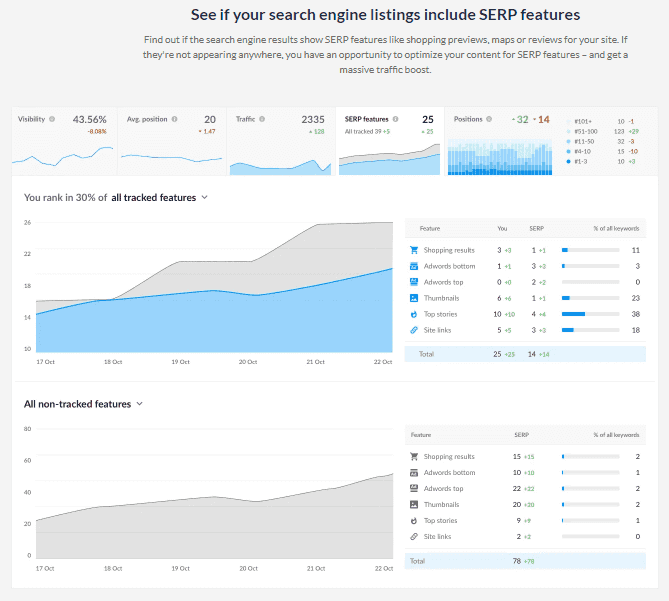669x601 pixels.
Task: Click the Avg. position info icon
Action: click(175, 119)
